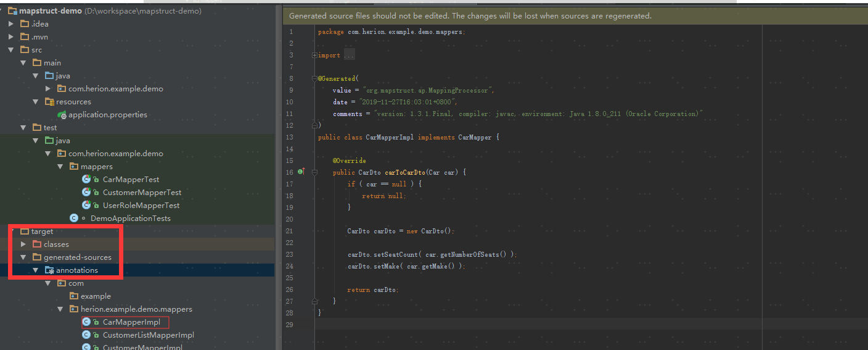Screen dimensions: 868x350
Task: Click the "return carDto;" statement
Action: pyautogui.click(x=373, y=290)
